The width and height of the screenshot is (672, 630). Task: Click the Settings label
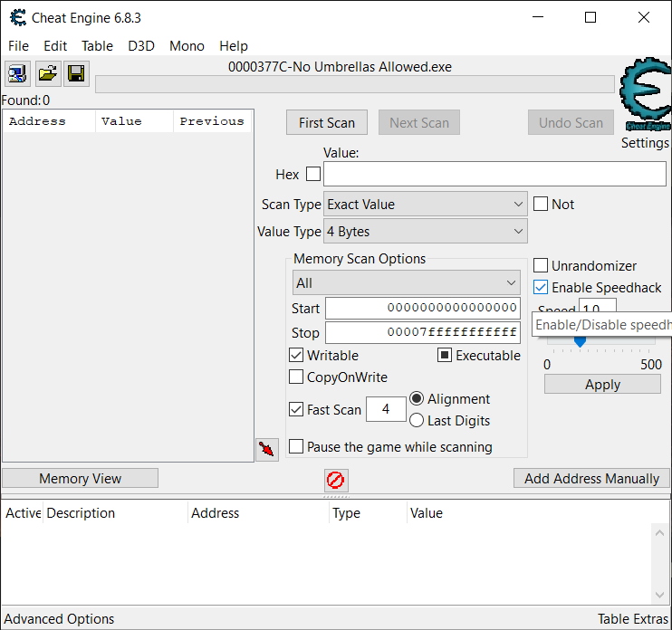pos(645,143)
